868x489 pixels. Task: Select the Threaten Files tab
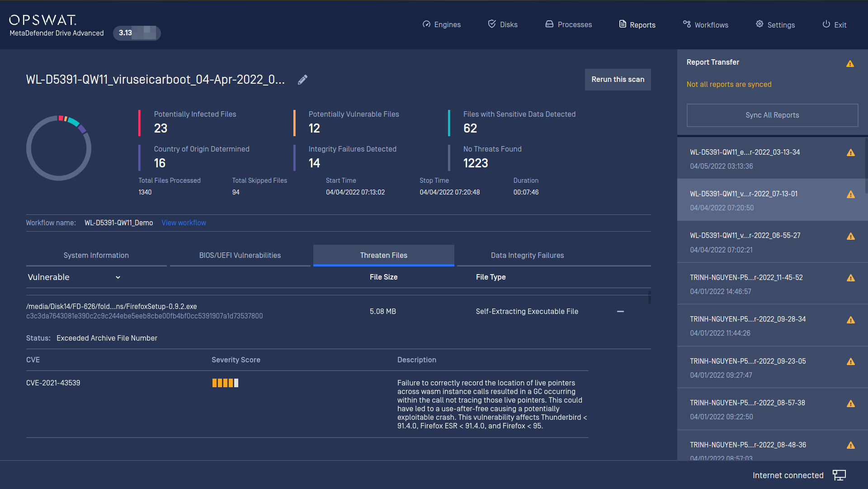click(x=384, y=256)
